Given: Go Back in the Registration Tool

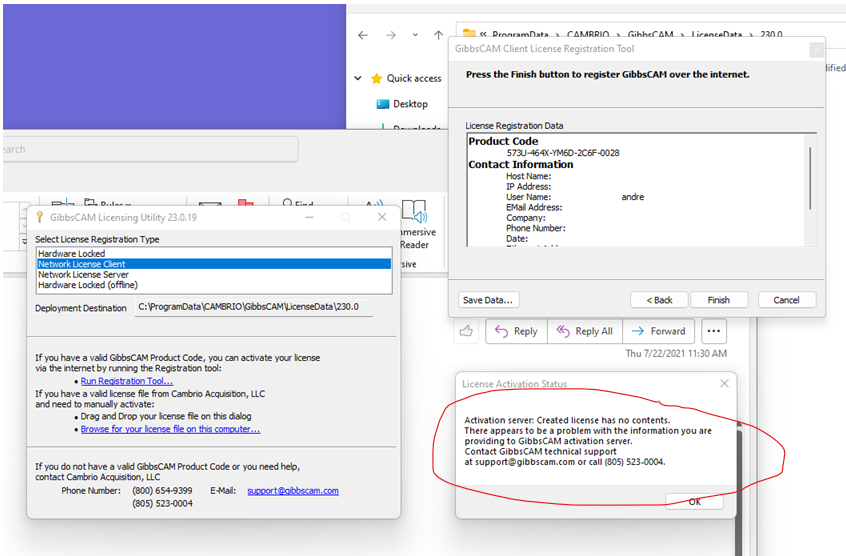Looking at the screenshot, I should tap(659, 300).
